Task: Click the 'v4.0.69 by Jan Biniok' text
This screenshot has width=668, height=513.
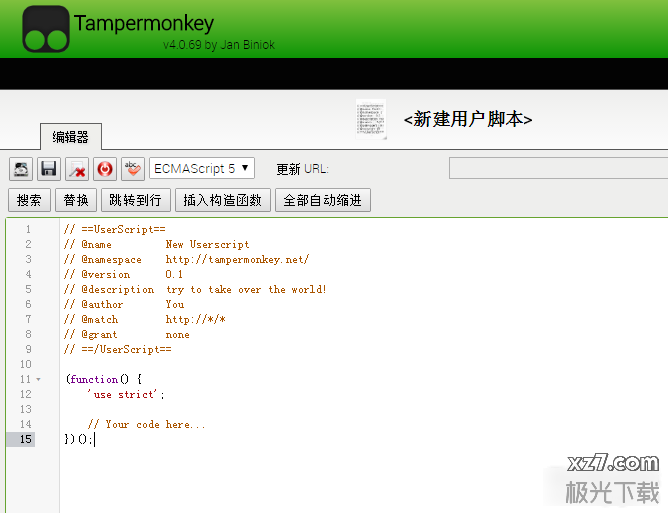Action: pos(219,45)
